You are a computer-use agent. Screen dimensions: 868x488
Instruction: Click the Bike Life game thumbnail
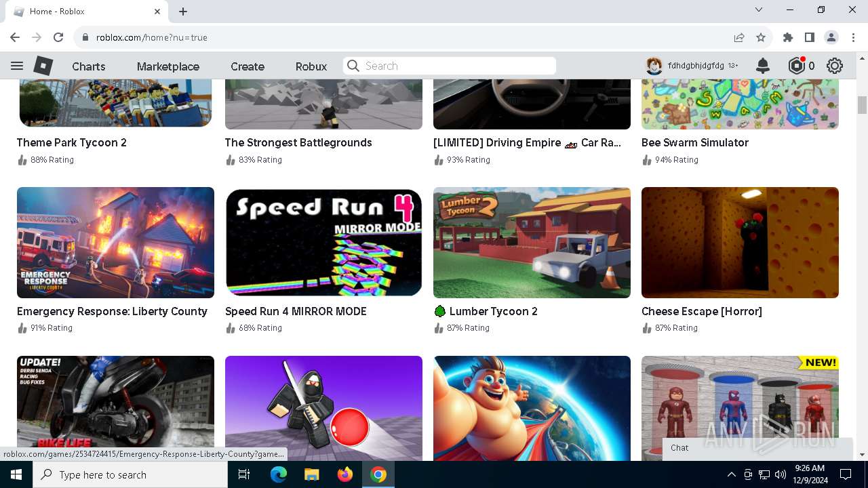point(115,408)
